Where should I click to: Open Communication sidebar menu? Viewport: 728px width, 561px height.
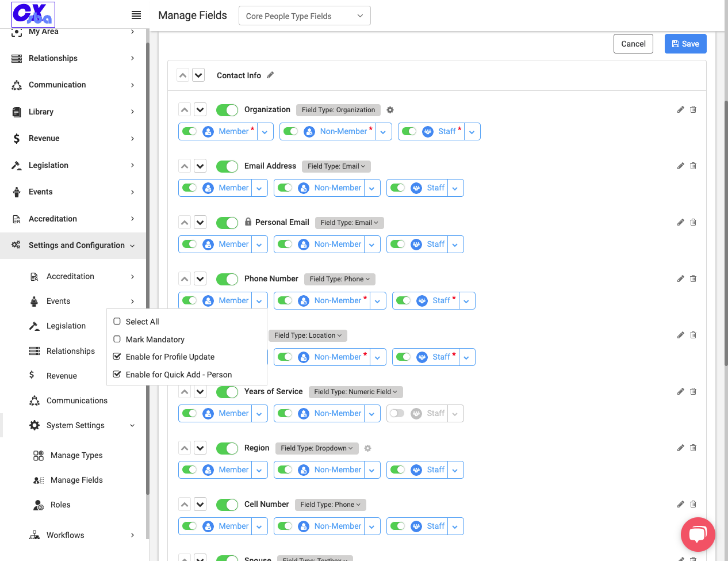(73, 85)
